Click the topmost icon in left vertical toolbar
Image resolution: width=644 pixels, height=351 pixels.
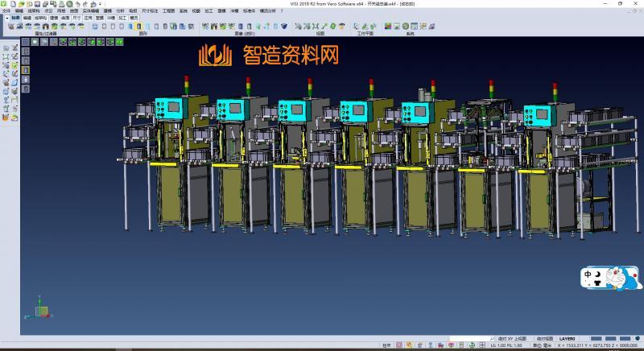pyautogui.click(x=6, y=48)
